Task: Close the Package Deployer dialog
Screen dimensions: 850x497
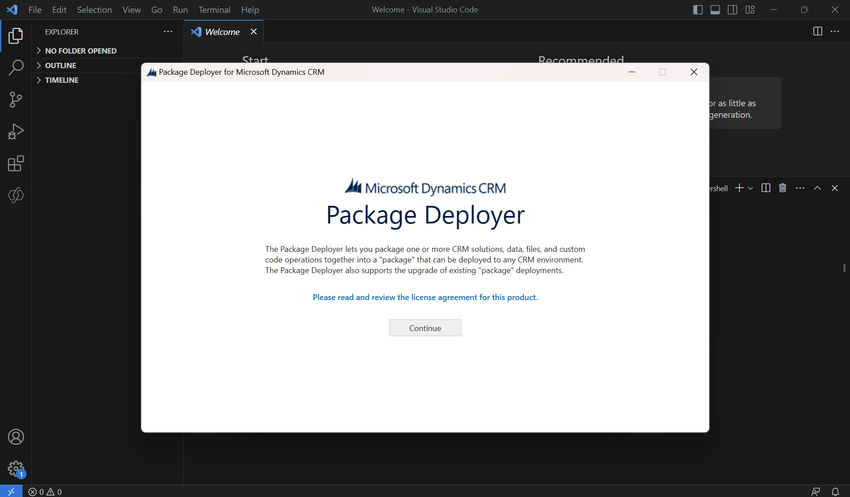Action: [693, 72]
